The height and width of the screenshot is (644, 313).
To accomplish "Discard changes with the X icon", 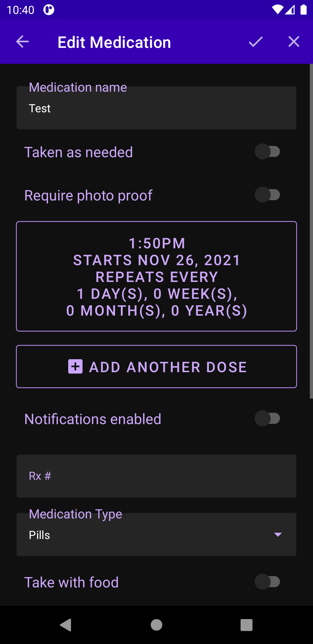I will (294, 42).
